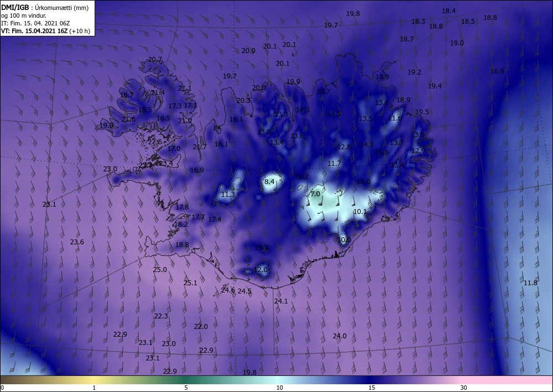553x392 pixels.
Task: Click the 'og 100 m vindur.' line
Action: click(x=24, y=15)
